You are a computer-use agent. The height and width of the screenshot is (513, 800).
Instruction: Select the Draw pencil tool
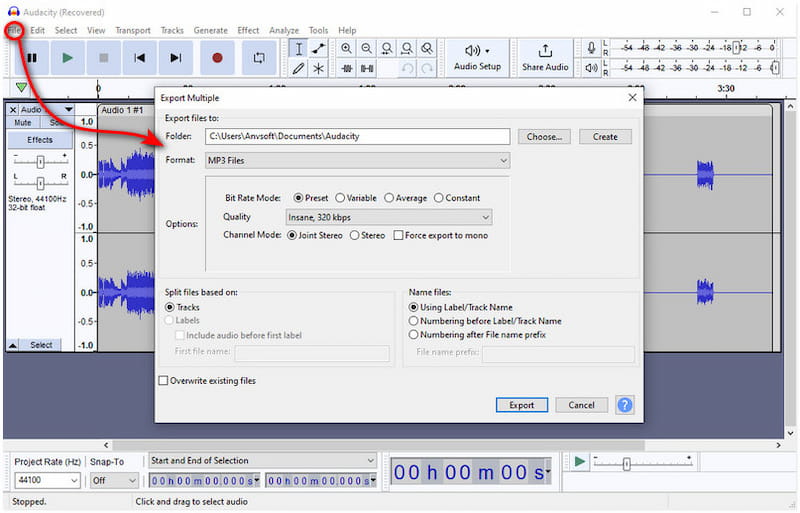click(x=298, y=69)
